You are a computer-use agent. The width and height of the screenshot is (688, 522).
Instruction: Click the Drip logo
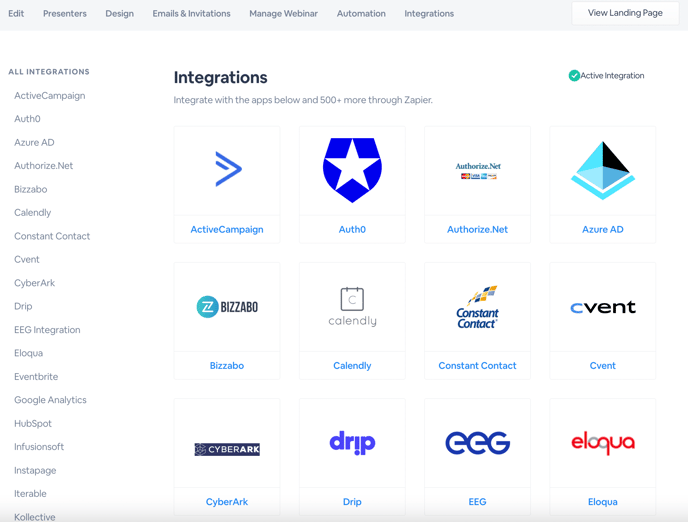[352, 443]
